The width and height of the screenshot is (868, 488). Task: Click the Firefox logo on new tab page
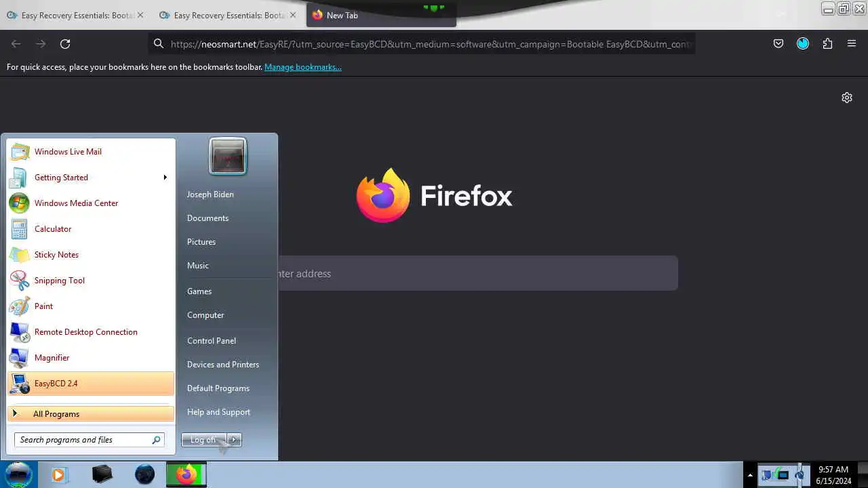pos(383,196)
